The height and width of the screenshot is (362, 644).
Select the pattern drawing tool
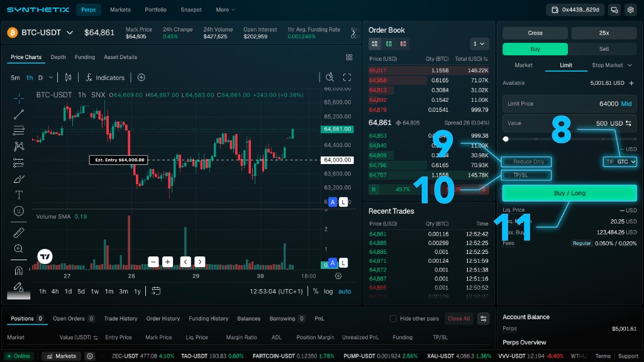coord(18,146)
